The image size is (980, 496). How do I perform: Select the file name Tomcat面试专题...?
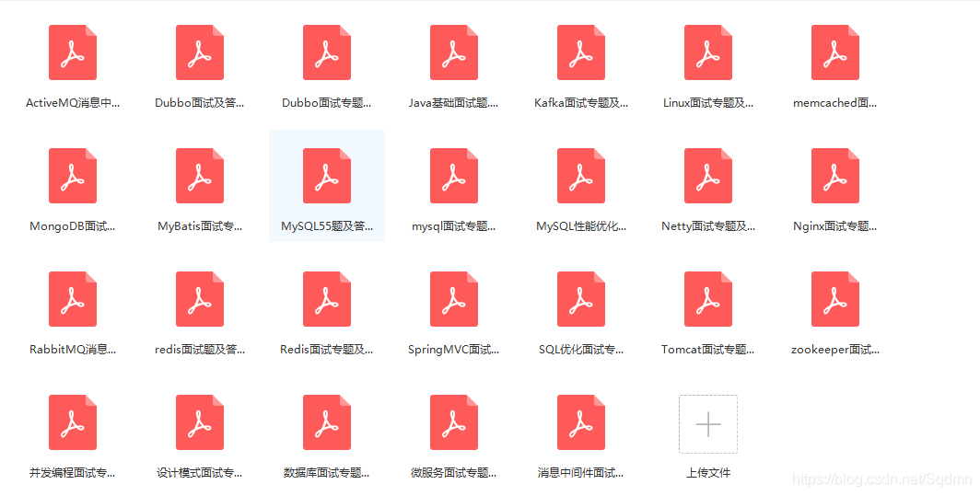pyautogui.click(x=708, y=350)
